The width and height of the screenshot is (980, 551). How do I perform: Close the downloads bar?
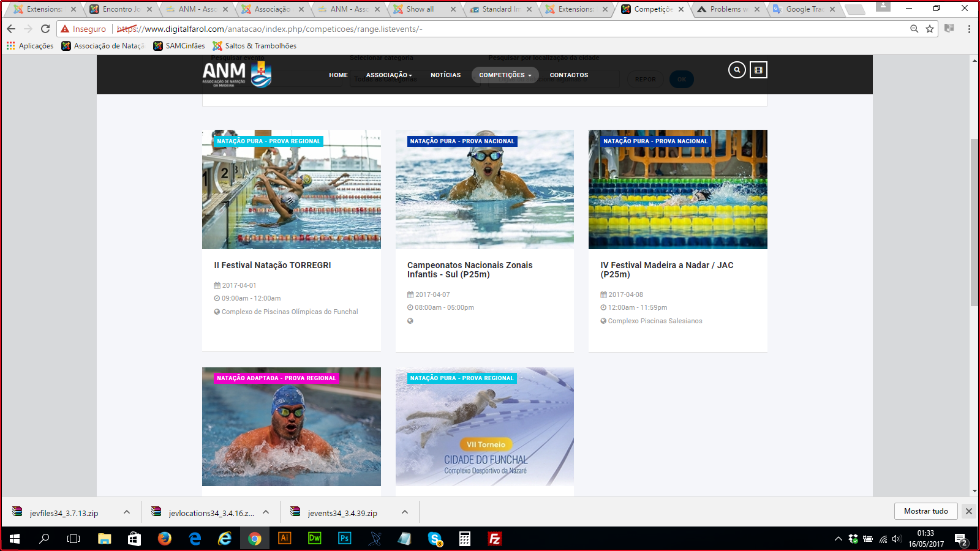969,511
